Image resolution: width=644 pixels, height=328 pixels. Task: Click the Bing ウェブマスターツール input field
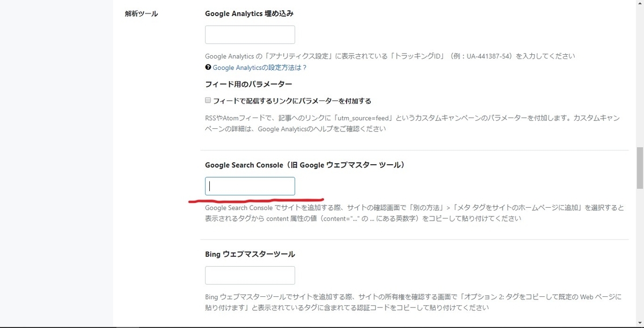pyautogui.click(x=250, y=275)
